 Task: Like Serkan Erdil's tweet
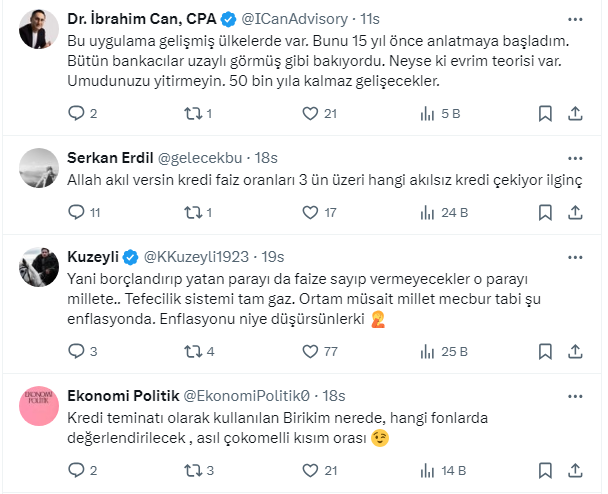[311, 212]
